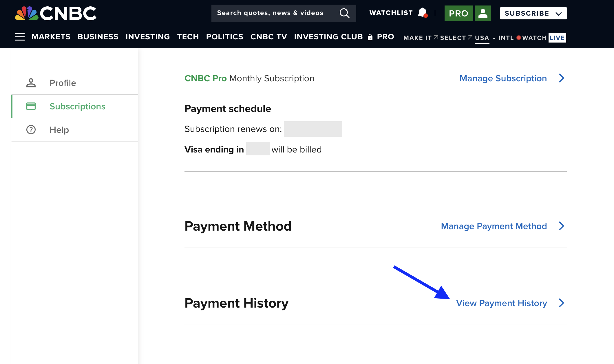Open notifications via the bell icon
The height and width of the screenshot is (364, 614).
coord(422,12)
